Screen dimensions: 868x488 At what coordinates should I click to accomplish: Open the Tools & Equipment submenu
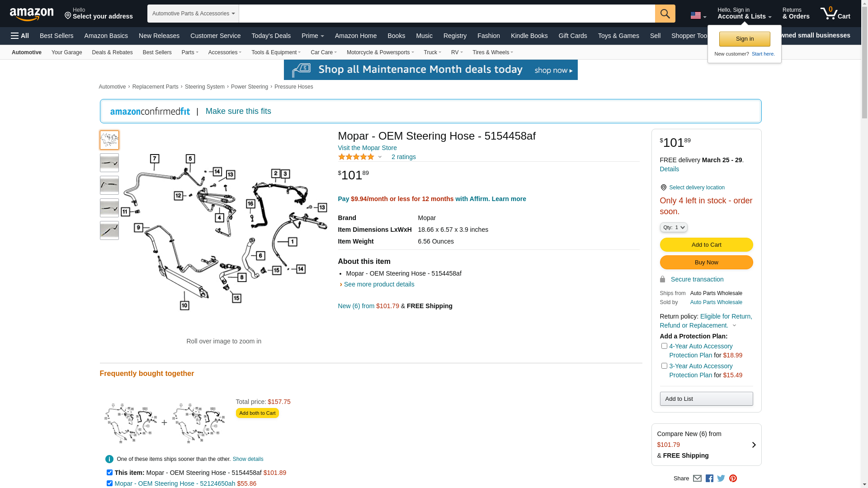276,52
